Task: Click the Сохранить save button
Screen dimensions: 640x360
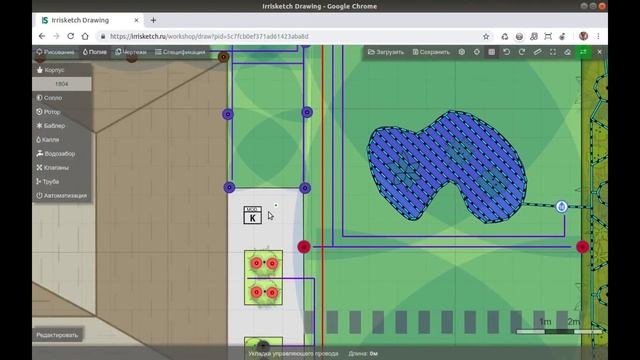Action: [x=431, y=52]
